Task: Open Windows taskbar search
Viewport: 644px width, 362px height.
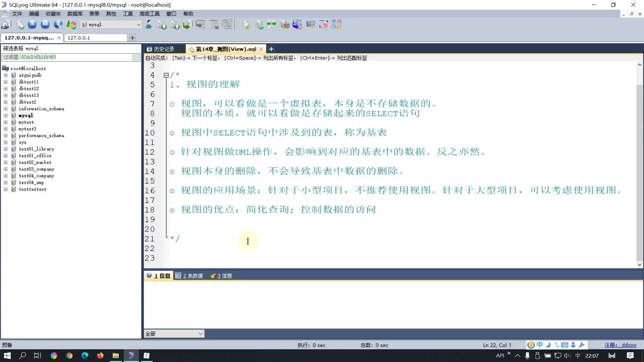Action: [x=23, y=355]
